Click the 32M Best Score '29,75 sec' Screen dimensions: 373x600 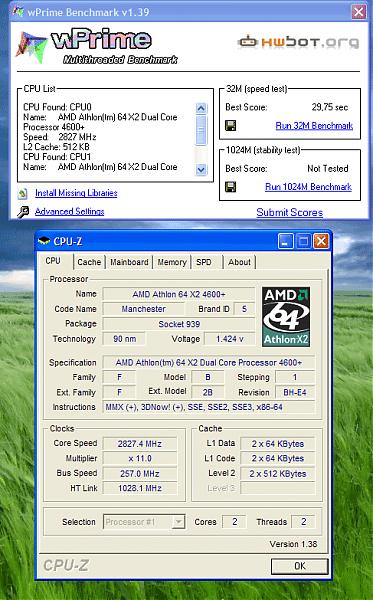tap(330, 107)
